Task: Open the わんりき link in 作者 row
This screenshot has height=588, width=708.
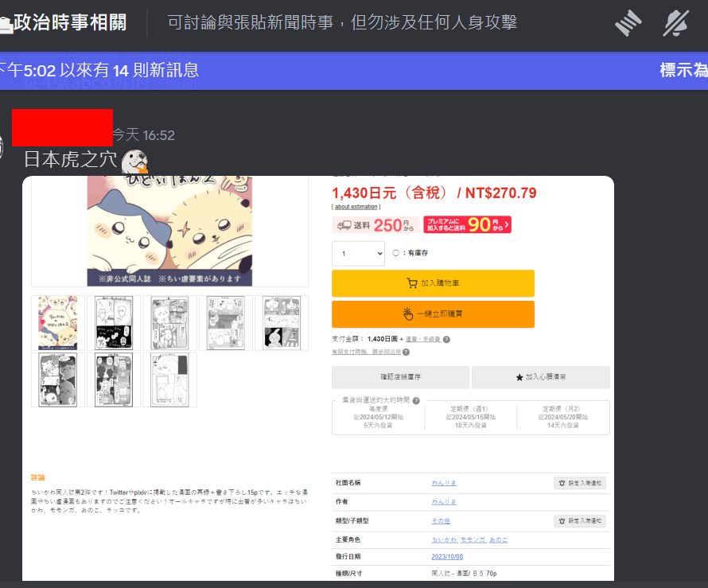Action: [444, 502]
